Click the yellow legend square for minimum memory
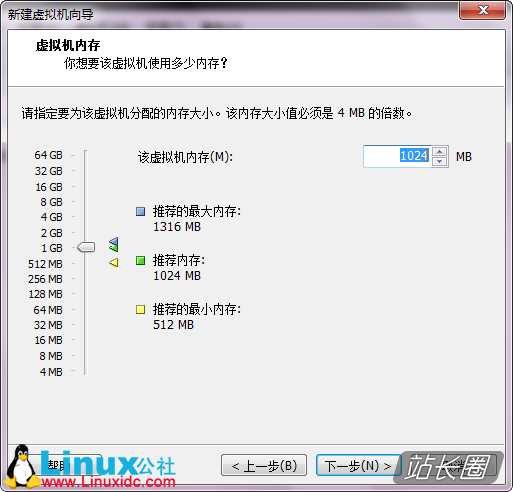The image size is (513, 492). pyautogui.click(x=140, y=309)
